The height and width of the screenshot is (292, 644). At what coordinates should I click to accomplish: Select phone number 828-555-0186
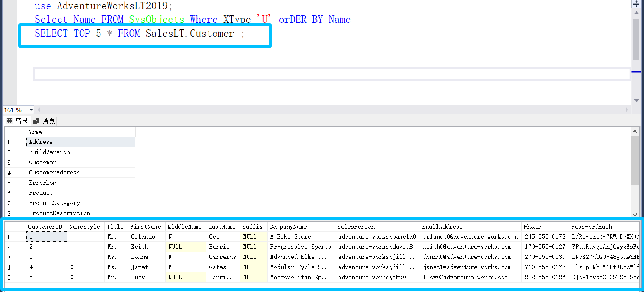point(545,277)
